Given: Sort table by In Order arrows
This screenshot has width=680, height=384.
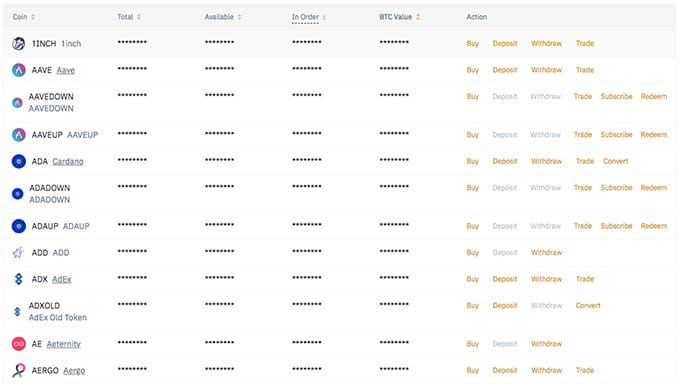Looking at the screenshot, I should click(324, 17).
